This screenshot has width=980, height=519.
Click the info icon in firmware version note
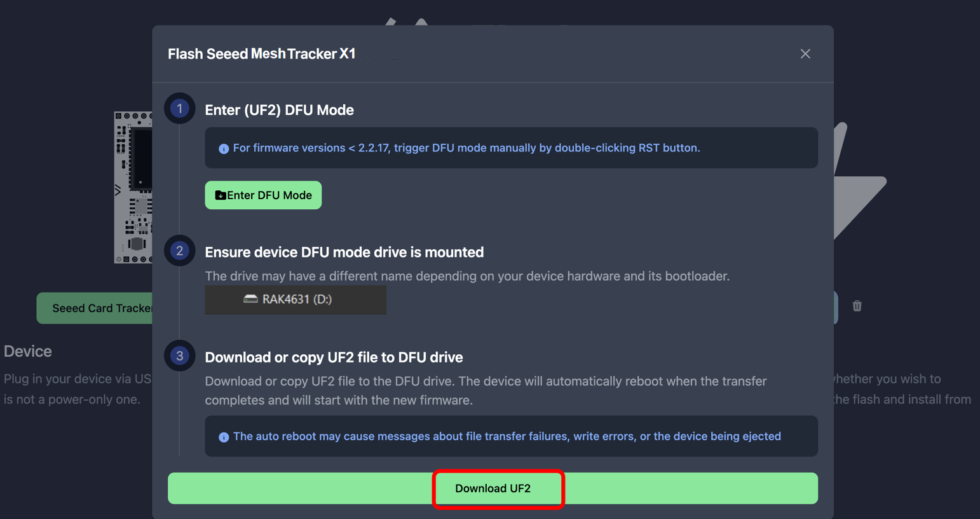click(224, 149)
